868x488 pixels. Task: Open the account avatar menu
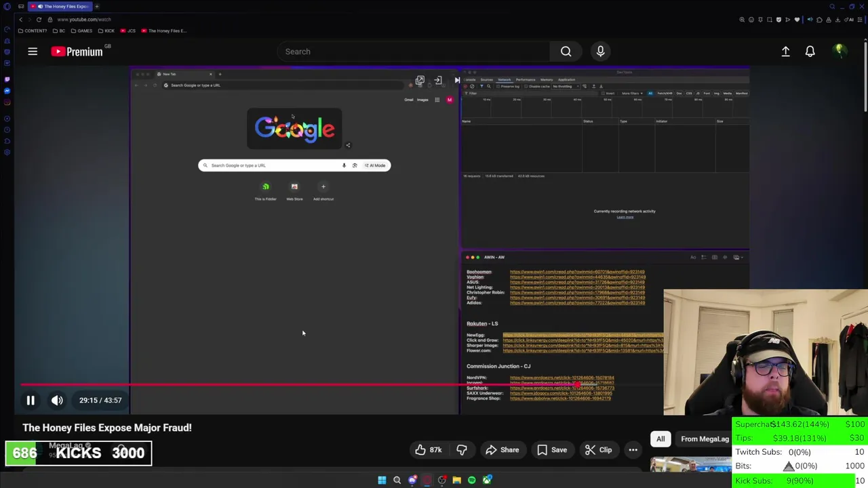(840, 52)
